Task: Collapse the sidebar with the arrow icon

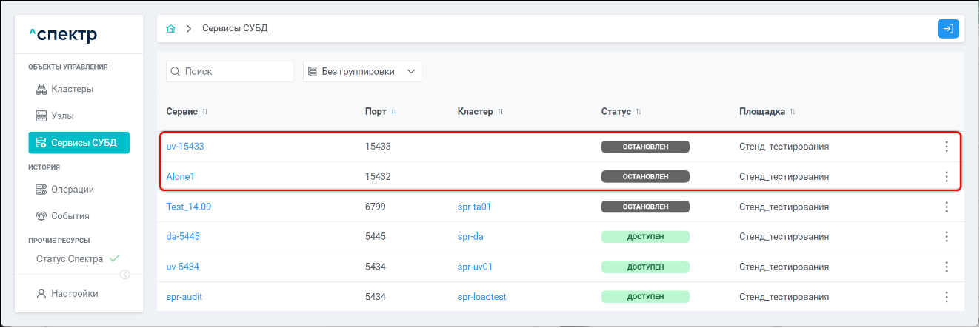Action: (125, 275)
